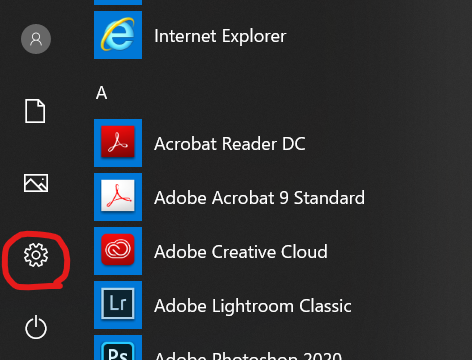Open the user account avatar icon
This screenshot has height=360, width=472.
(x=36, y=39)
